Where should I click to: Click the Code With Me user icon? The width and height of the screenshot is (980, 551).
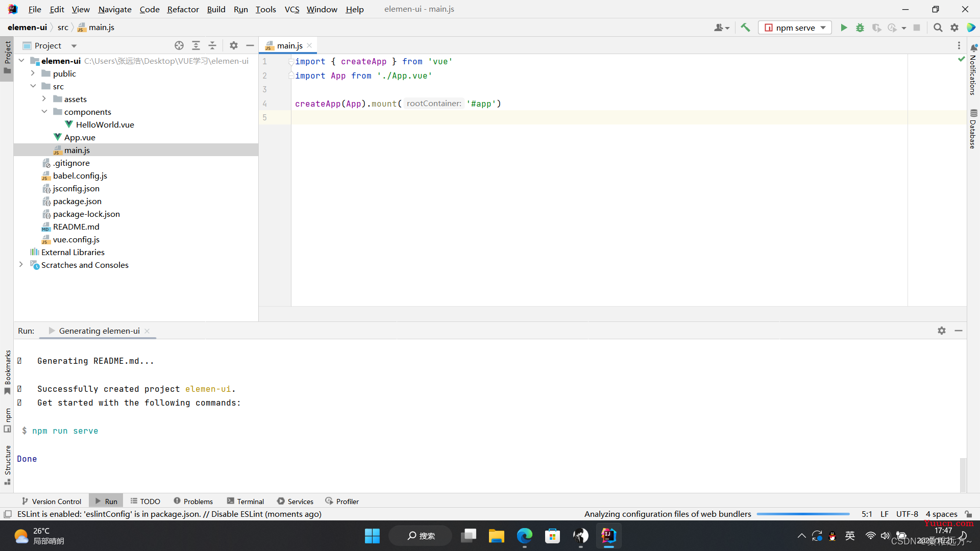pyautogui.click(x=721, y=28)
